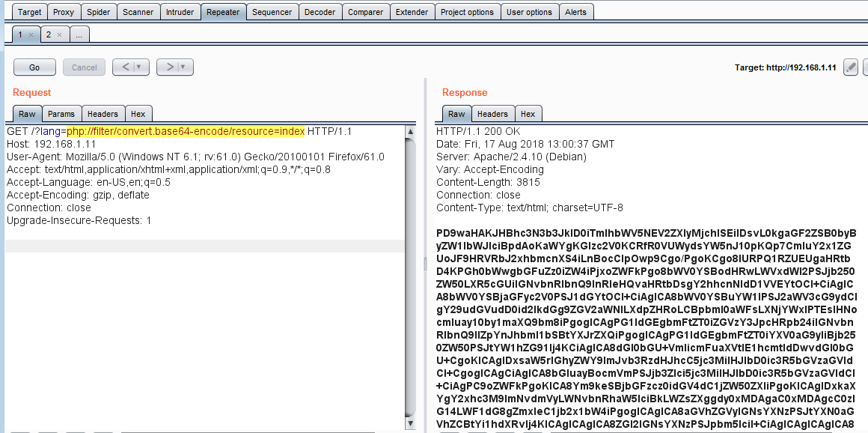Close Repeater tab 2 with its X
868x433 pixels.
point(59,34)
